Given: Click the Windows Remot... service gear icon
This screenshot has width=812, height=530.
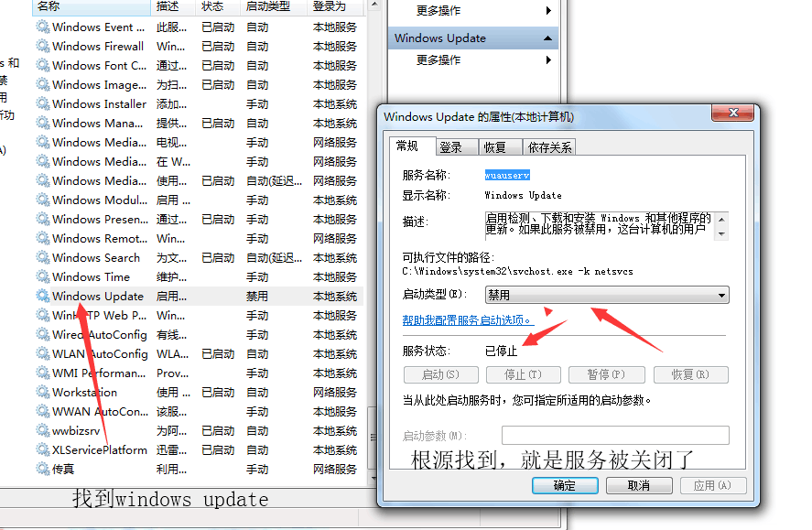Looking at the screenshot, I should coord(42,238).
